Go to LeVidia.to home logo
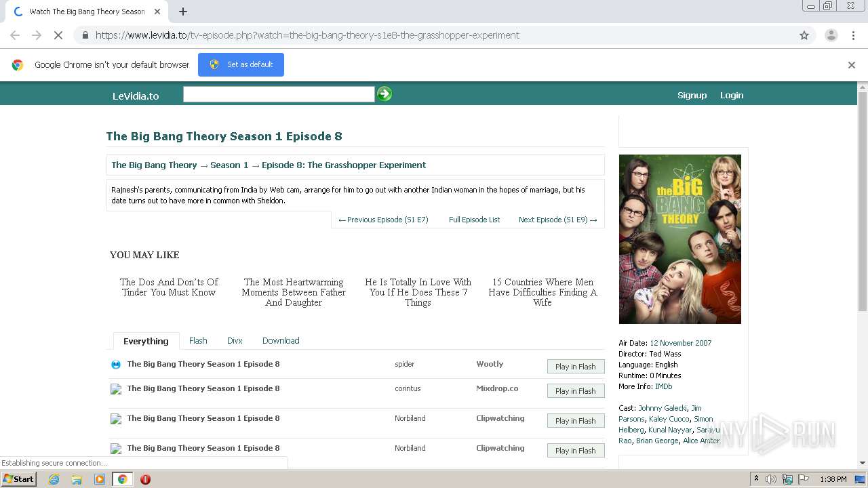Viewport: 868px width, 488px height. point(136,96)
